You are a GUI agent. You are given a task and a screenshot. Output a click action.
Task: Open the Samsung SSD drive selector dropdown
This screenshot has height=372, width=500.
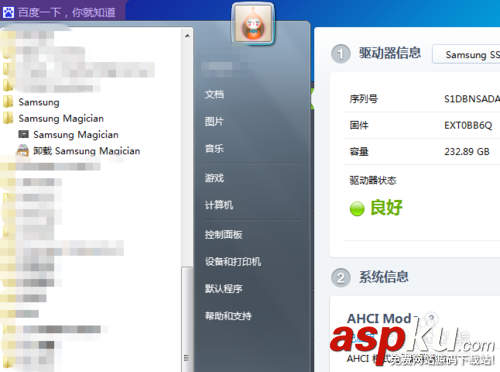(467, 54)
